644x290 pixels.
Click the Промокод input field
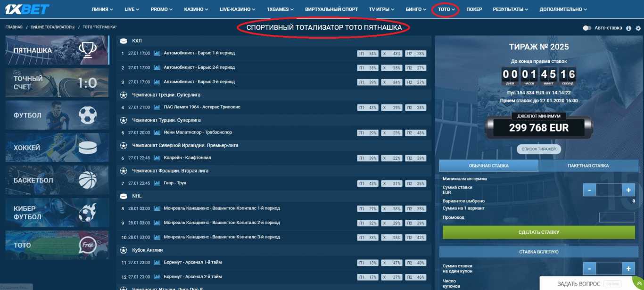pyautogui.click(x=617, y=217)
